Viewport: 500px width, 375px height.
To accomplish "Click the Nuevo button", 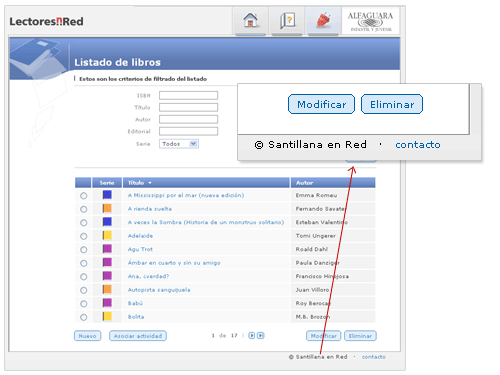I will (87, 336).
